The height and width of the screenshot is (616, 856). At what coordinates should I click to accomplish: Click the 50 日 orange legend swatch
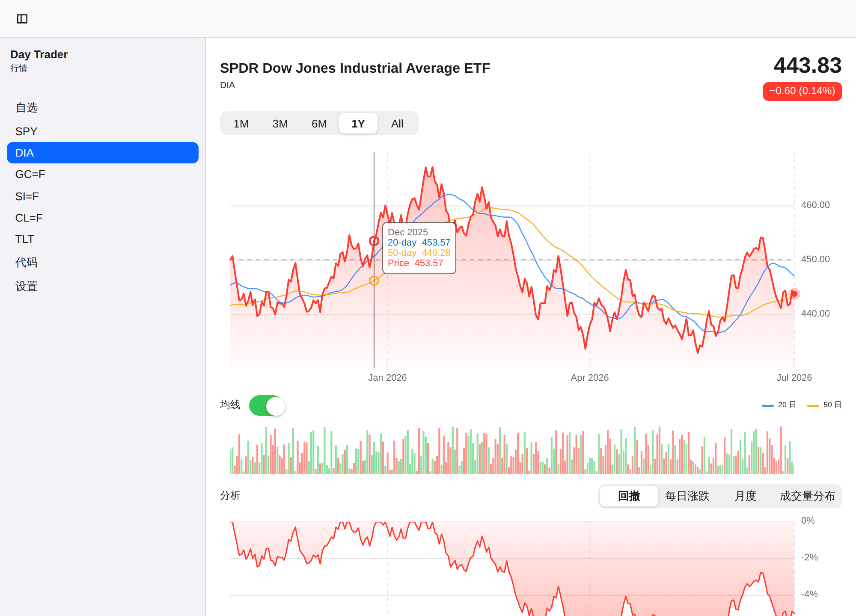point(813,406)
